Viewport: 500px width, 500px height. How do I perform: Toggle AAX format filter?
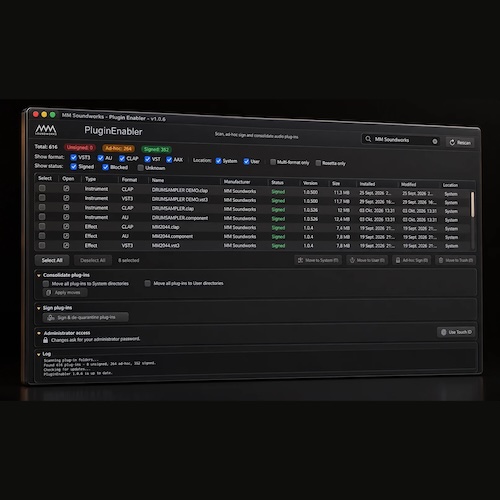[x=169, y=160]
